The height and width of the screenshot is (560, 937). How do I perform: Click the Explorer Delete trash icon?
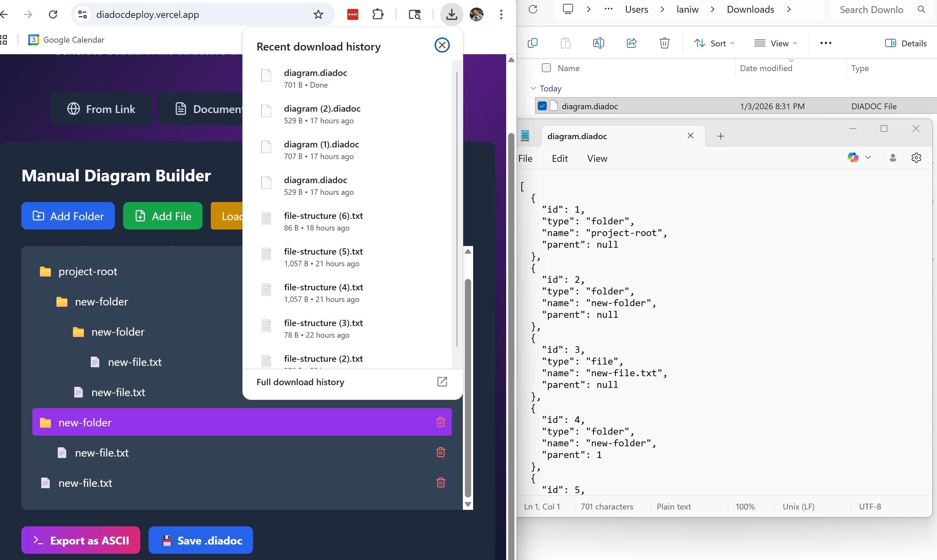coord(664,43)
